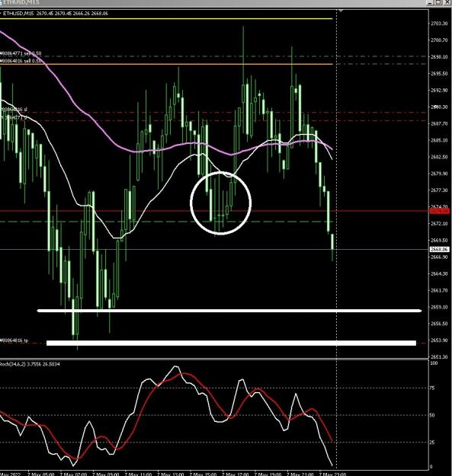Click the vertical dotted period separator line
The image size is (452, 476).
[x=336, y=240]
